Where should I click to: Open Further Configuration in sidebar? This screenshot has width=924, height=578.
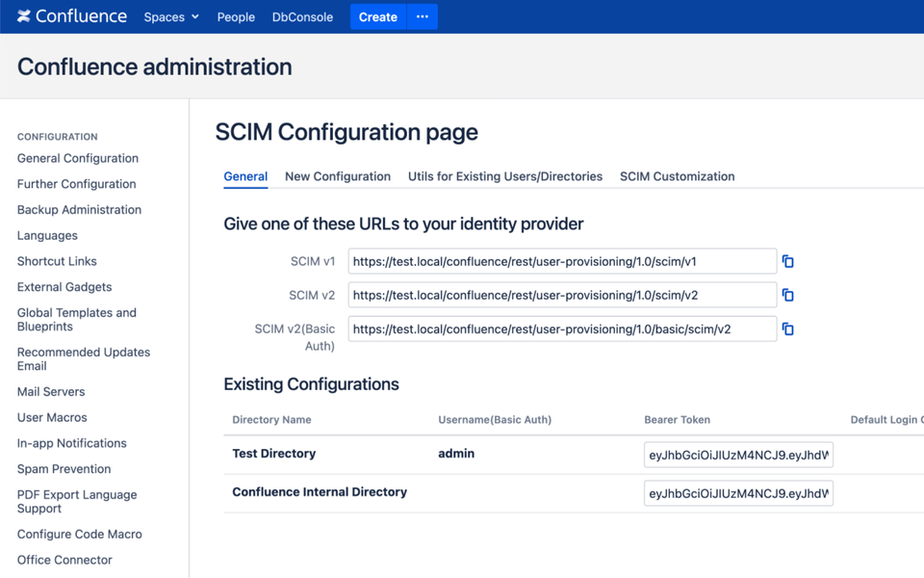pyautogui.click(x=77, y=184)
